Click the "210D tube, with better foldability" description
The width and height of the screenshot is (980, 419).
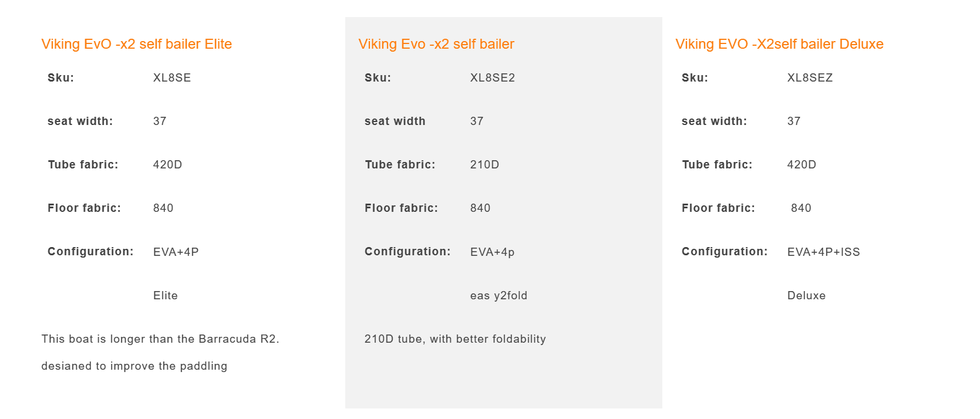pyautogui.click(x=455, y=339)
